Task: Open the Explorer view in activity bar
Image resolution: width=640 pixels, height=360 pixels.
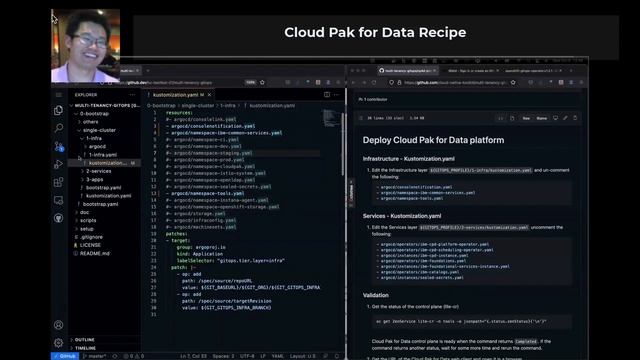Action: click(58, 110)
